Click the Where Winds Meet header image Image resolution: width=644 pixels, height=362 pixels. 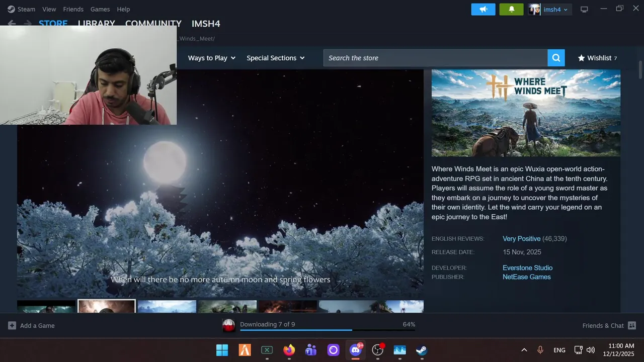tap(526, 113)
